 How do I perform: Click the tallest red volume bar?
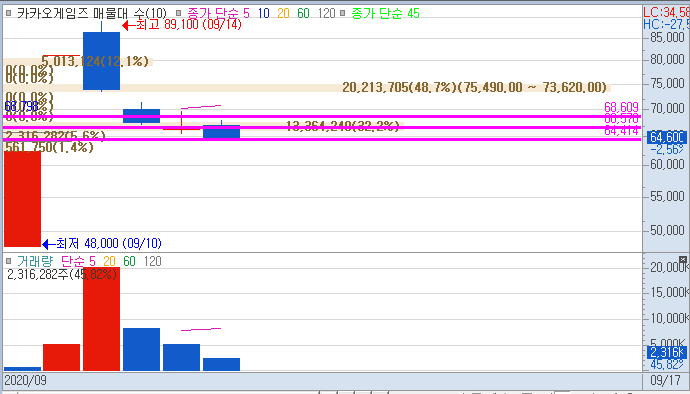tap(102, 319)
